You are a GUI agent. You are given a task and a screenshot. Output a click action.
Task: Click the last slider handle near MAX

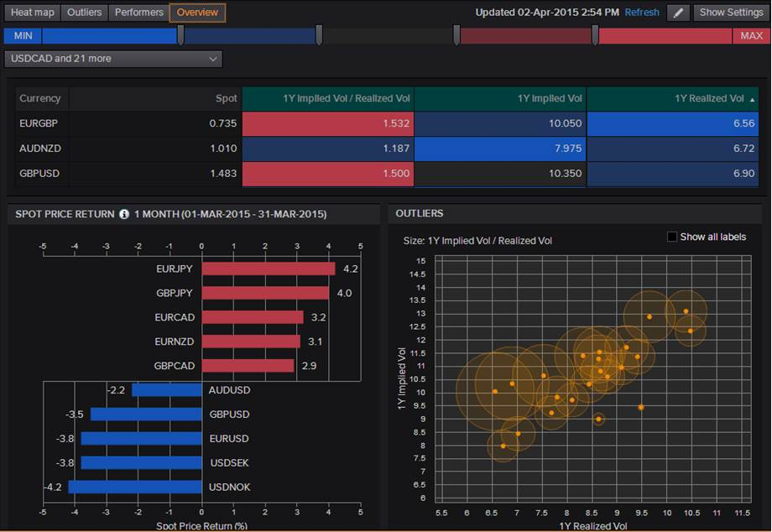(595, 35)
